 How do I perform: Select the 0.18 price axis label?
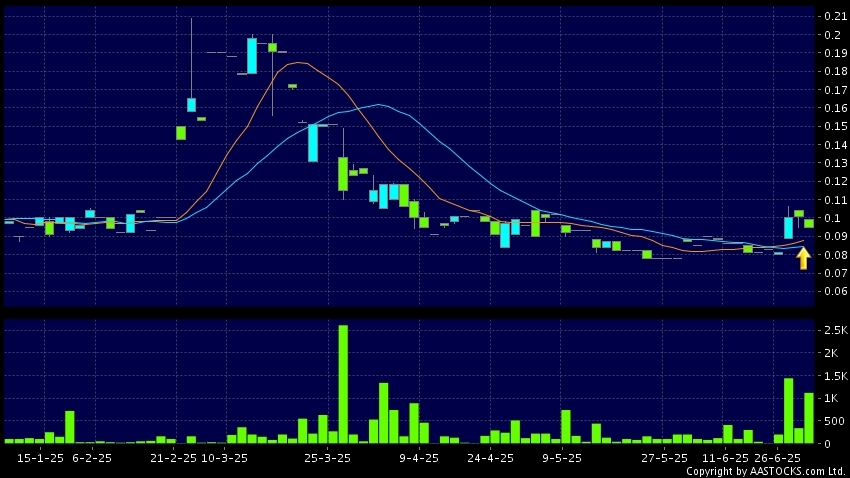[x=835, y=71]
